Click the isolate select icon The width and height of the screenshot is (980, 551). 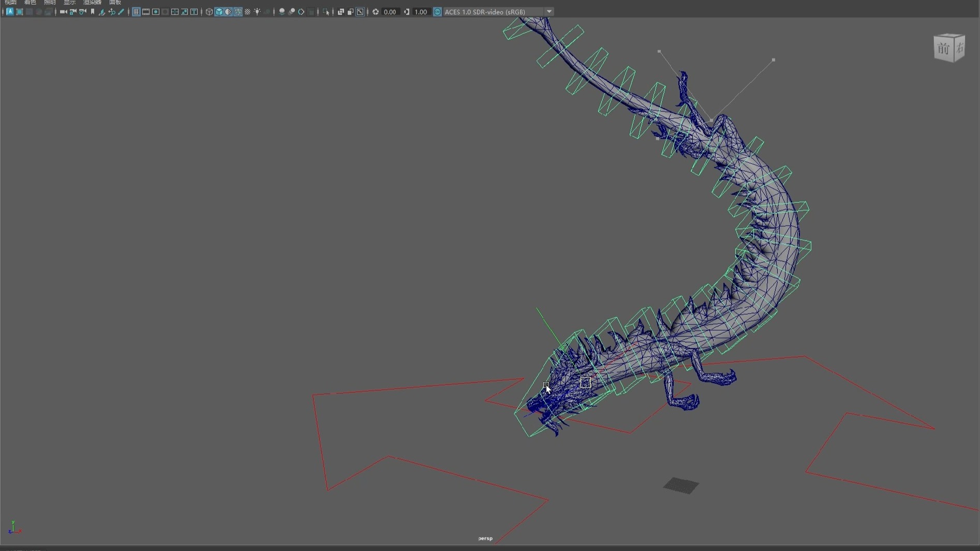326,12
